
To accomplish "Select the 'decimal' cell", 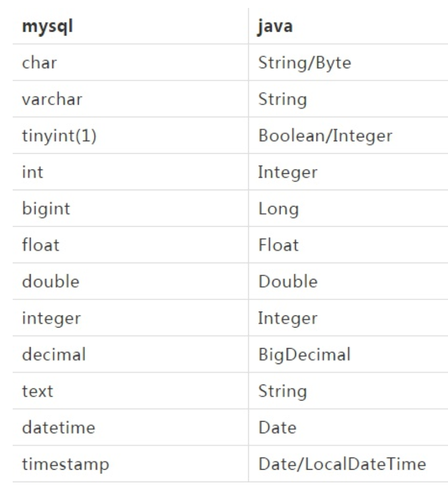I will click(53, 355).
